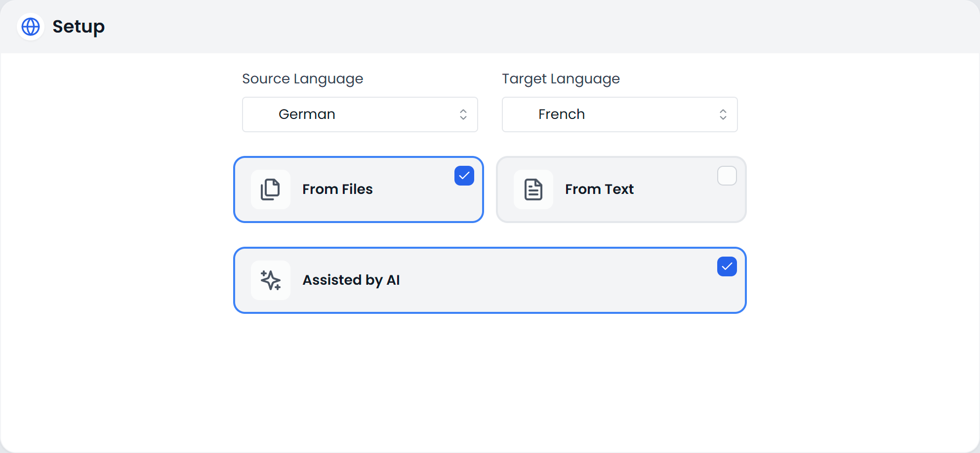Click the Setup header globe symbol
The image size is (980, 453).
[30, 27]
